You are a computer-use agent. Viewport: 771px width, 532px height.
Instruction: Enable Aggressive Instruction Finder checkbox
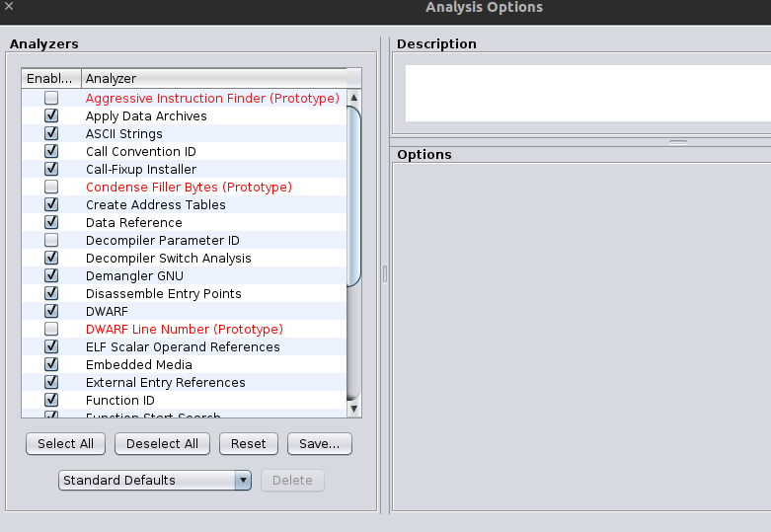tap(51, 99)
